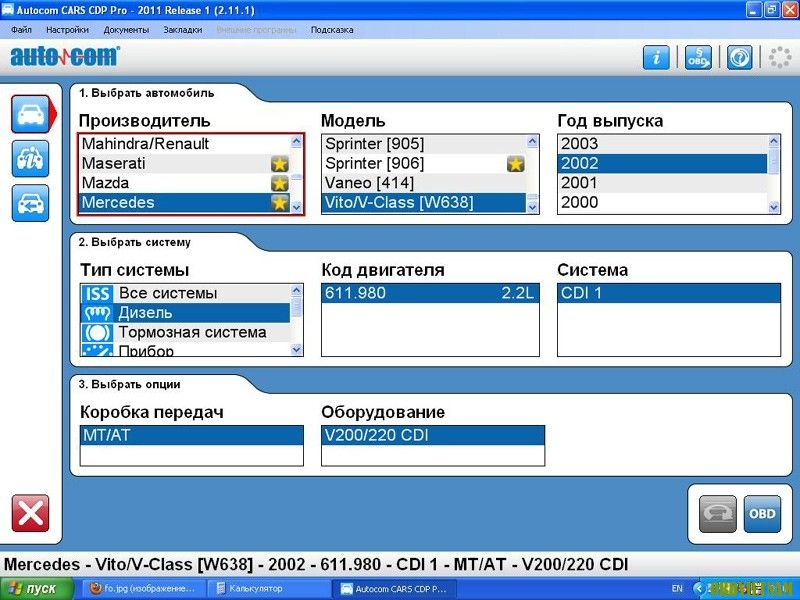
Task: Select Mercedes in manufacturer list
Action: [185, 203]
